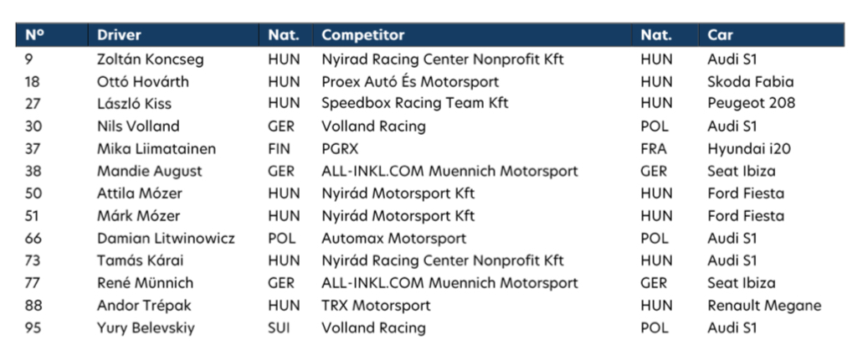Click Skoda Fabia car cell
The width and height of the screenshot is (868, 351).
(x=751, y=81)
